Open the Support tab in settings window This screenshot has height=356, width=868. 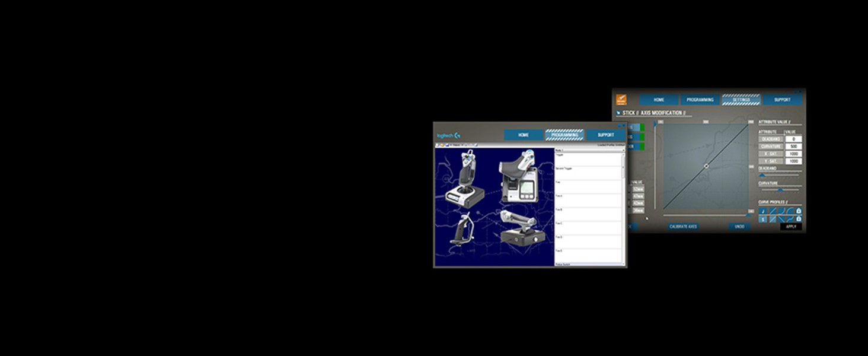[782, 100]
